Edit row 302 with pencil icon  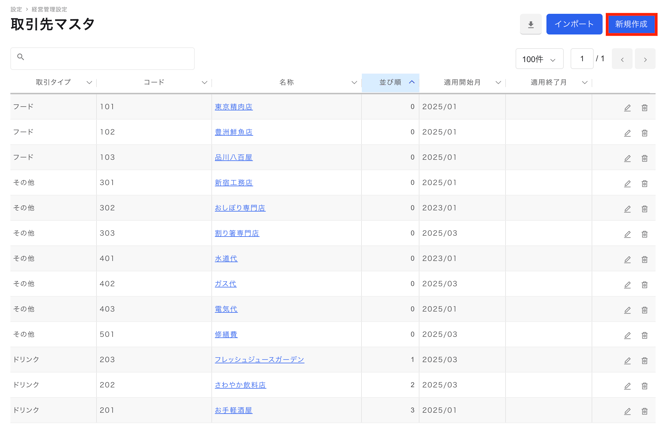pyautogui.click(x=627, y=209)
